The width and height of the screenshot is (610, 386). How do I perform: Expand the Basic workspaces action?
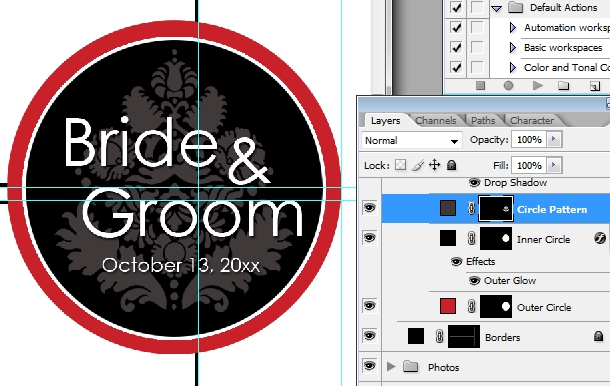513,47
